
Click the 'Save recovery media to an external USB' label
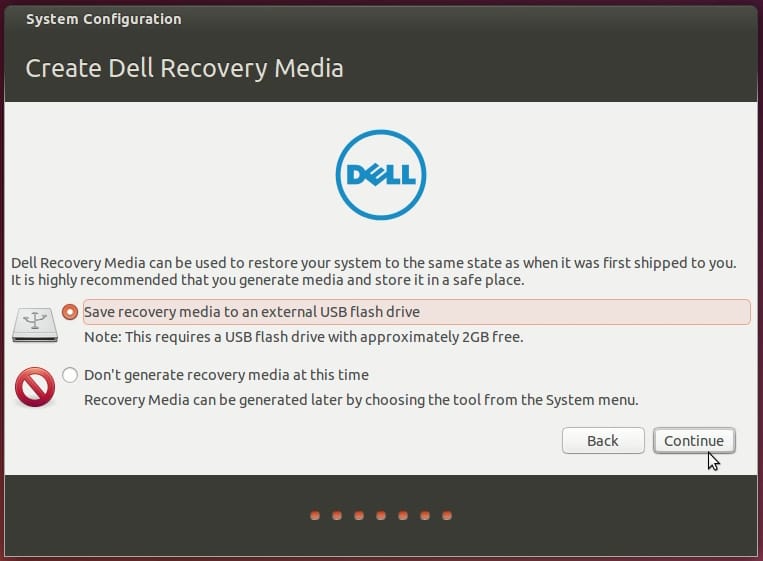coord(252,312)
